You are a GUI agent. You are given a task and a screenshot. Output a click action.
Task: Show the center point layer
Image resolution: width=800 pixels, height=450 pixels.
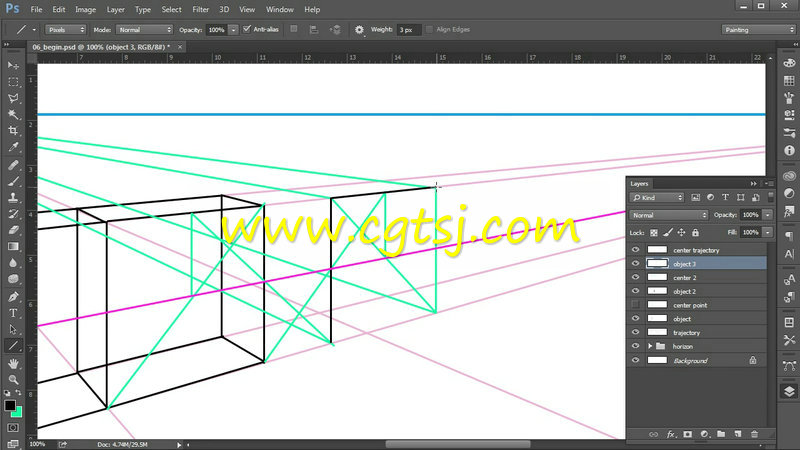point(635,305)
